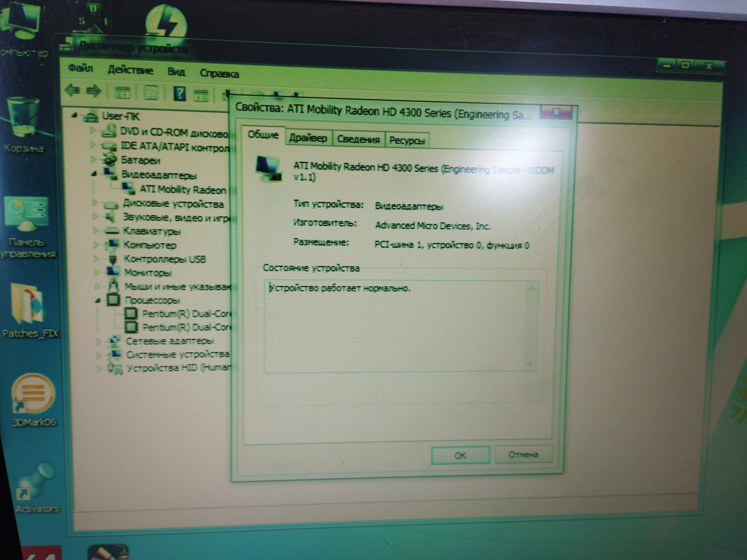Click device status scrollbar up arrow
Image resolution: width=747 pixels, height=560 pixels.
pos(531,289)
